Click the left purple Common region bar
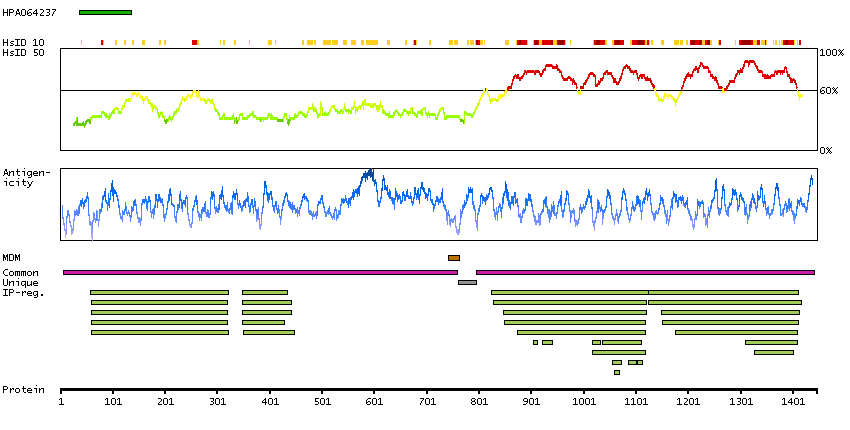Image resolution: width=850 pixels, height=430 pixels. 260,272
